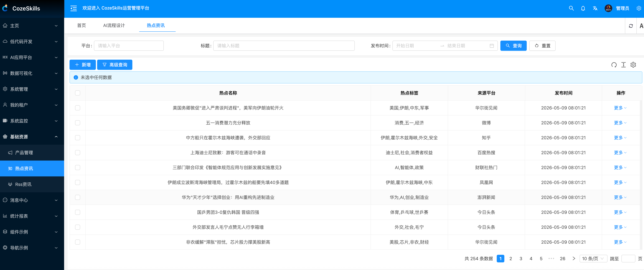Viewport: 644px width, 270px height.
Task: Switch to the 首页 tab
Action: (82, 26)
